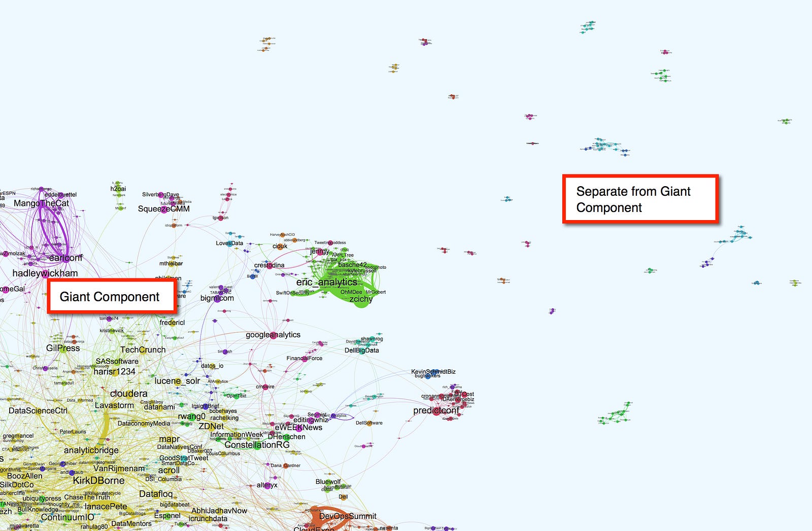Select the googleanalytics node label
This screenshot has width=812, height=531.
pos(273,335)
